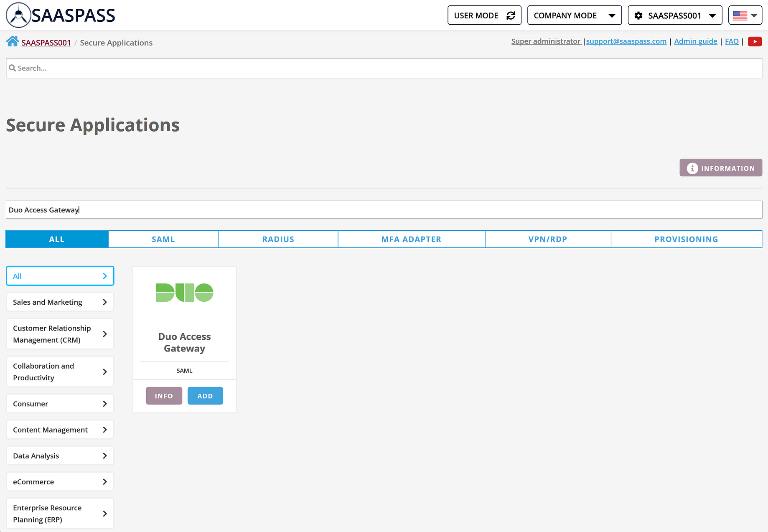The image size is (768, 532).
Task: Click the SAML label on Duo card
Action: coord(184,371)
